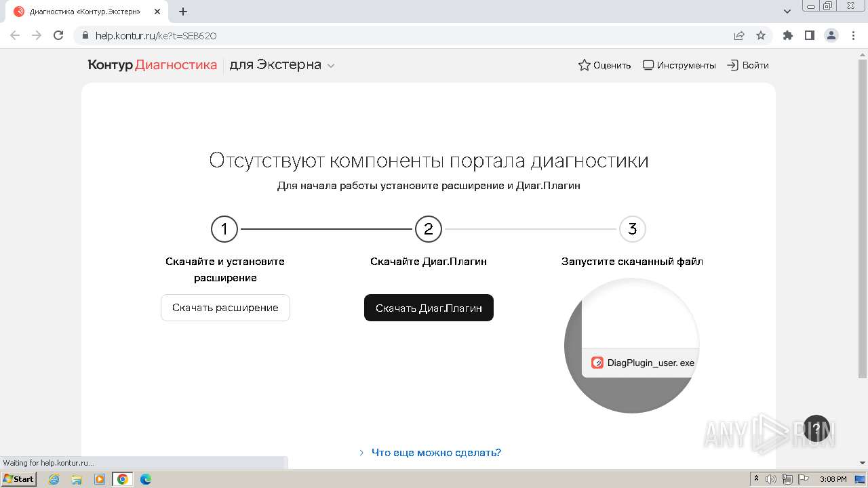Click the Chrome taskbar icon
The width and height of the screenshot is (868, 488).
pyautogui.click(x=123, y=479)
